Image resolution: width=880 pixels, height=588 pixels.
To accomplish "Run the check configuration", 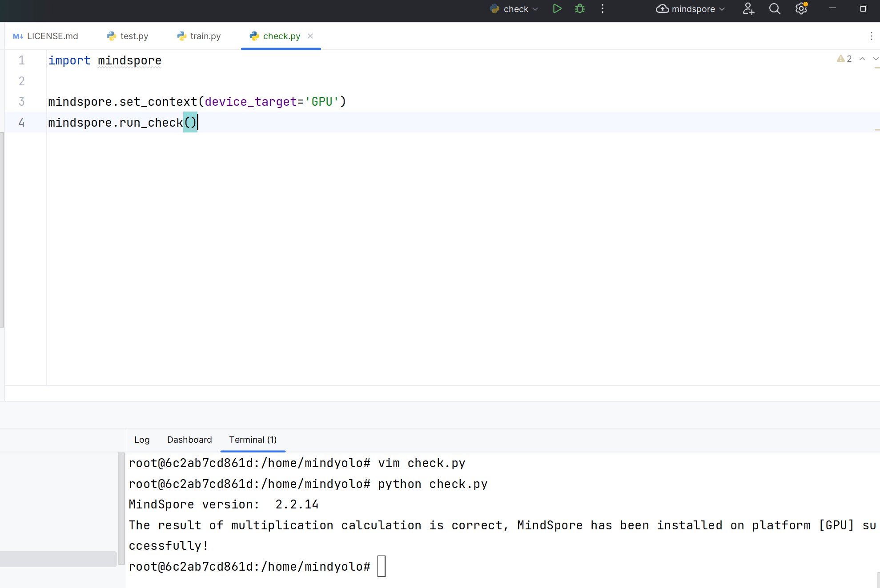I will 557,8.
